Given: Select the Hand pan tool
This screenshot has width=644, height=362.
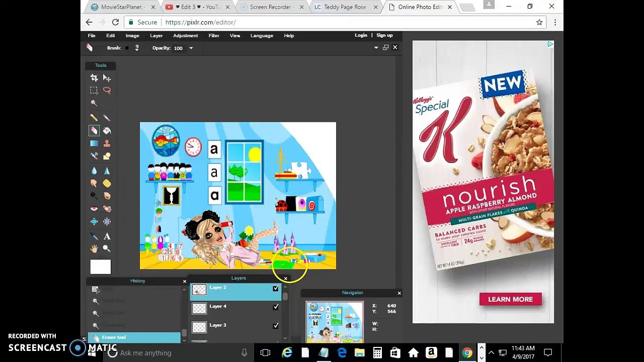Looking at the screenshot, I should pyautogui.click(x=94, y=248).
